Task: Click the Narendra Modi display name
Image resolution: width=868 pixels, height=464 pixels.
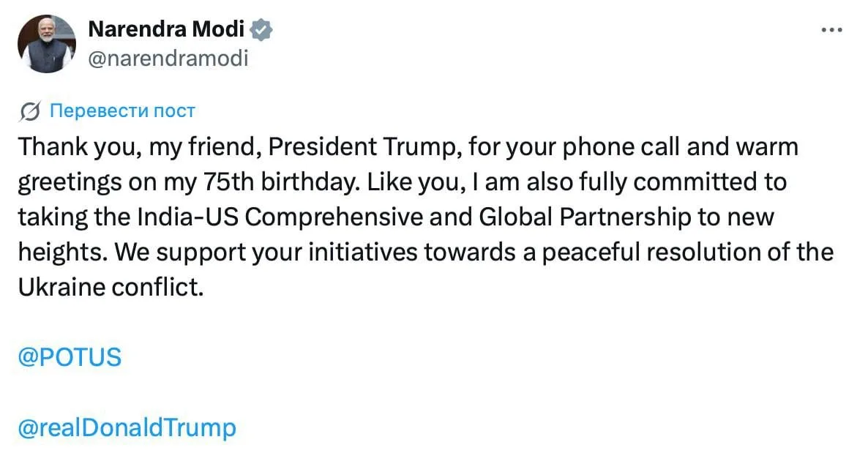Action: (168, 30)
